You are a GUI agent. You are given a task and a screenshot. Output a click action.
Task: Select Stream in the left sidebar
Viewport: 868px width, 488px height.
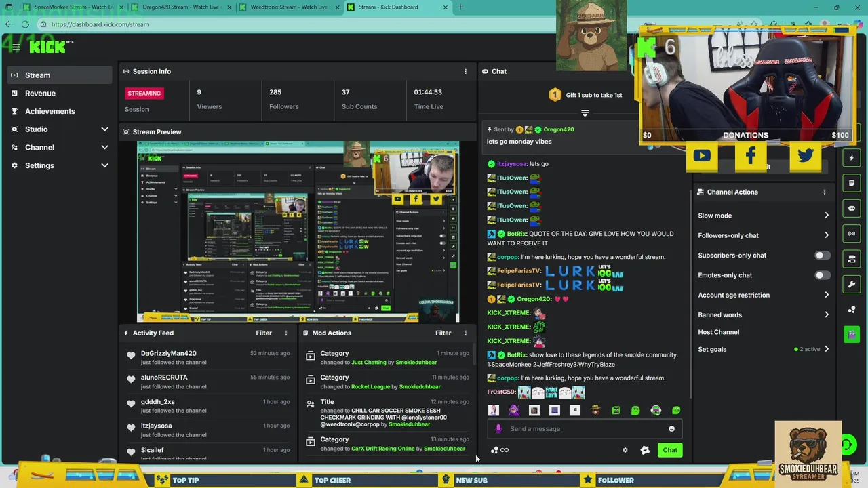[x=60, y=75]
